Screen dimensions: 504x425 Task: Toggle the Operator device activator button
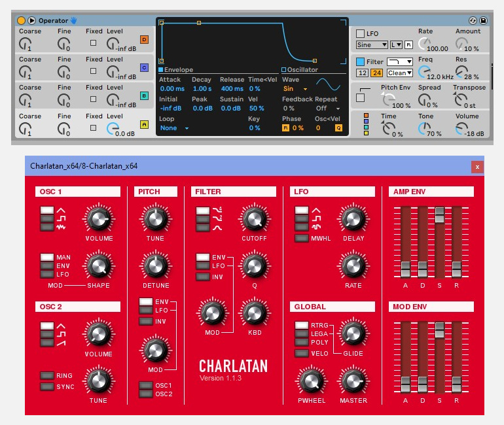click(x=21, y=20)
